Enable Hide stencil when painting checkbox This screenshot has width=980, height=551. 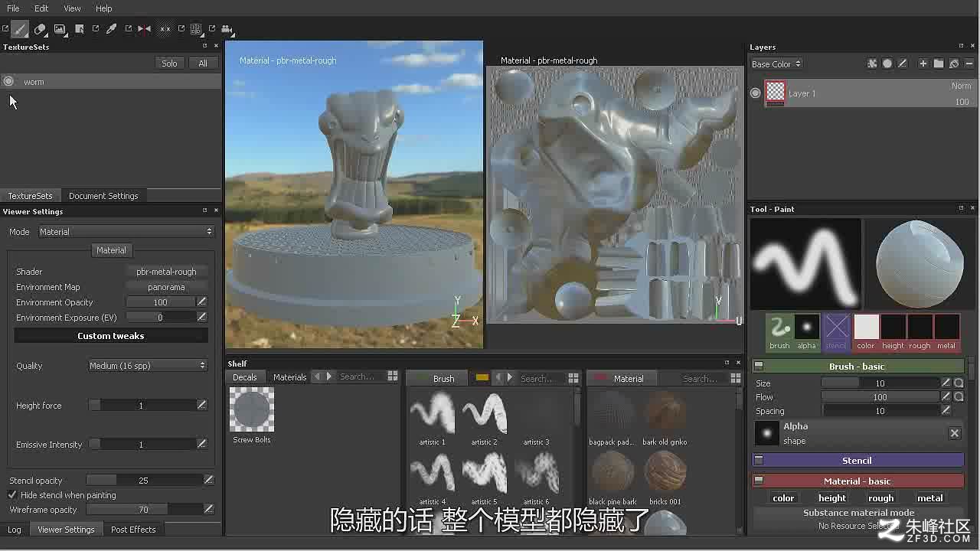[12, 495]
